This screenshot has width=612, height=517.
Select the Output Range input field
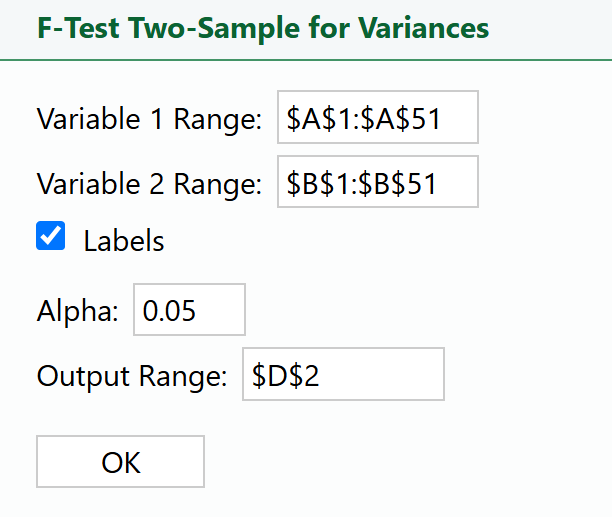342,374
